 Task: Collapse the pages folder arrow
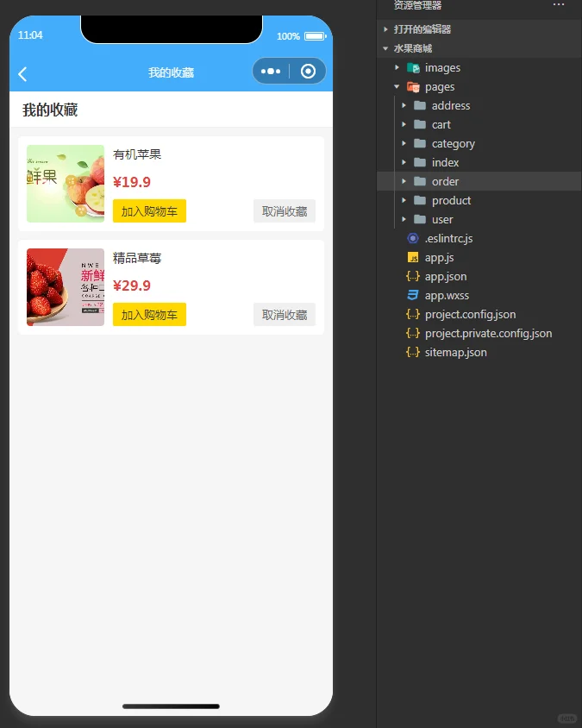coord(397,86)
